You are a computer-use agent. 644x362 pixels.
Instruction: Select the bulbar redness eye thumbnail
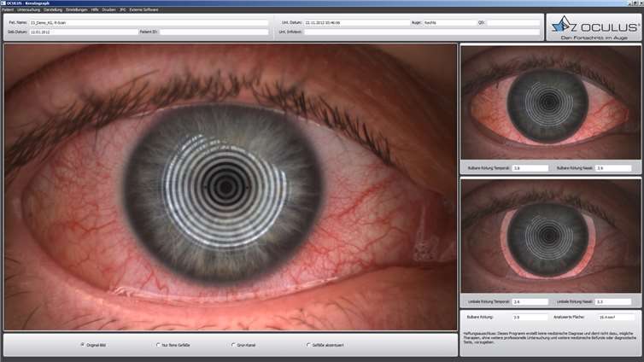click(550, 101)
